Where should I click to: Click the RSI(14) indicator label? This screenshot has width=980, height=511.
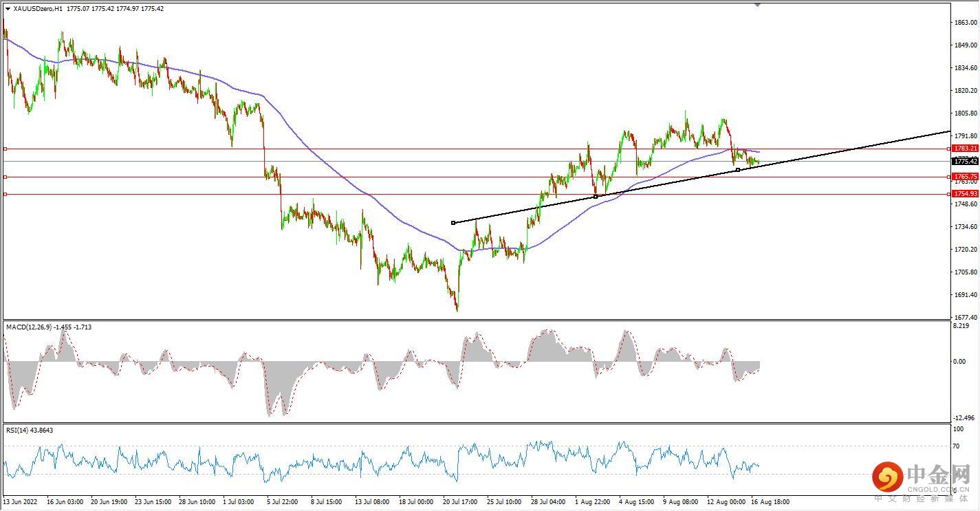(30, 431)
